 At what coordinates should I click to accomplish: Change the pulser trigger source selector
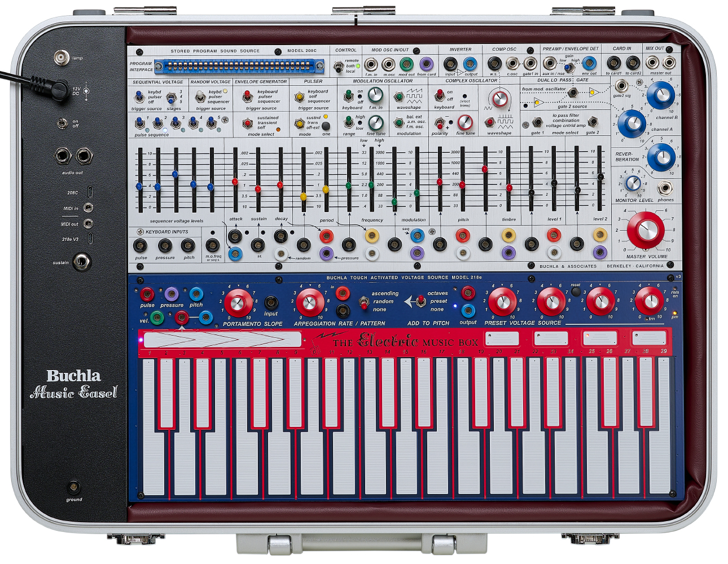point(300,97)
